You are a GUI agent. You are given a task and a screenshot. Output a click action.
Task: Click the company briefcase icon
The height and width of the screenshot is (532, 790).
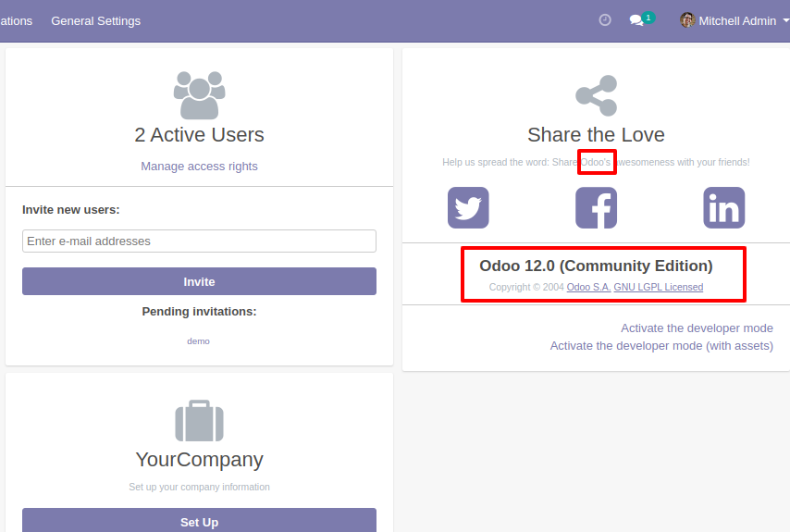[x=199, y=421]
